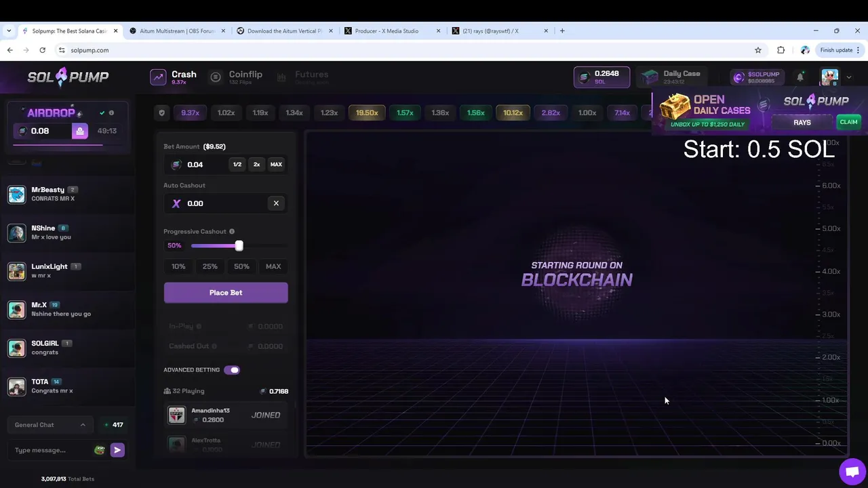Double the bet with the 2x button

tap(256, 164)
